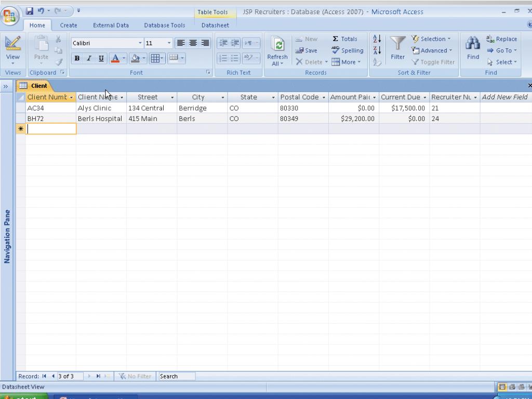Toggle italic formatting
Image resolution: width=532 pixels, height=399 pixels.
coord(89,59)
